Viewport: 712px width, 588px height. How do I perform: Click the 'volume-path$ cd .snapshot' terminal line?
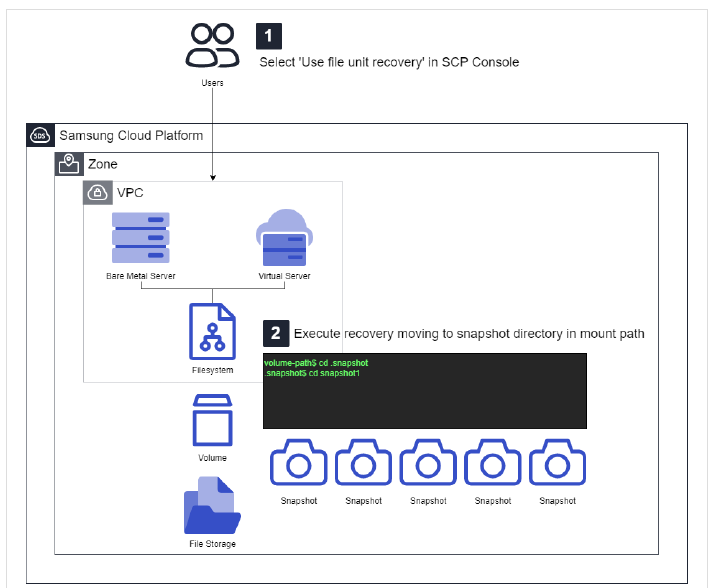(x=316, y=363)
